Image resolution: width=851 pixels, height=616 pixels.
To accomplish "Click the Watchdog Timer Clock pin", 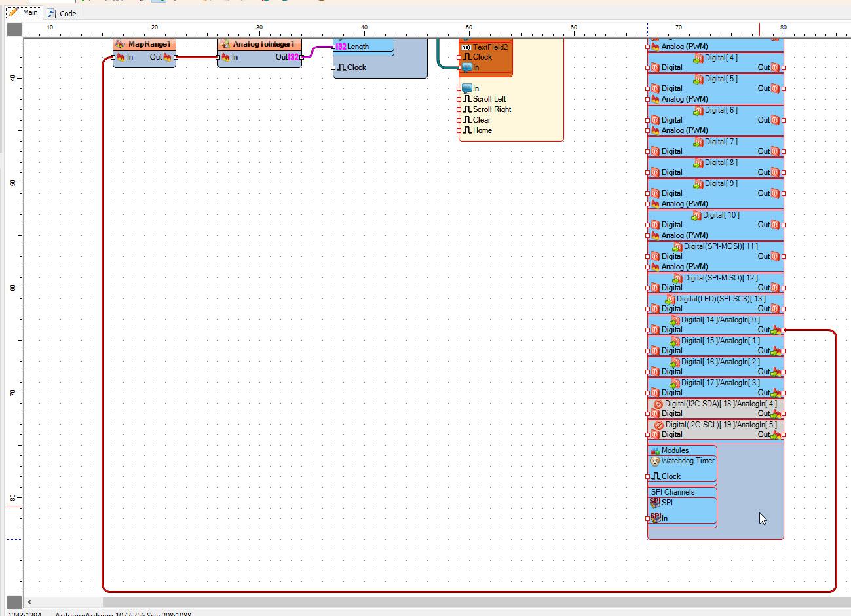I will pos(648,476).
